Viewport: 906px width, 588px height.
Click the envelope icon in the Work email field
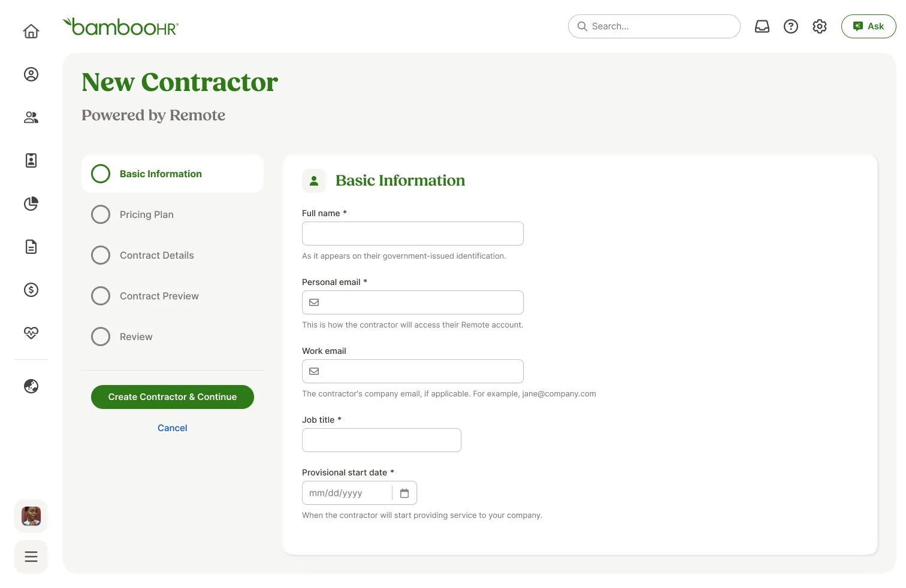(x=314, y=371)
